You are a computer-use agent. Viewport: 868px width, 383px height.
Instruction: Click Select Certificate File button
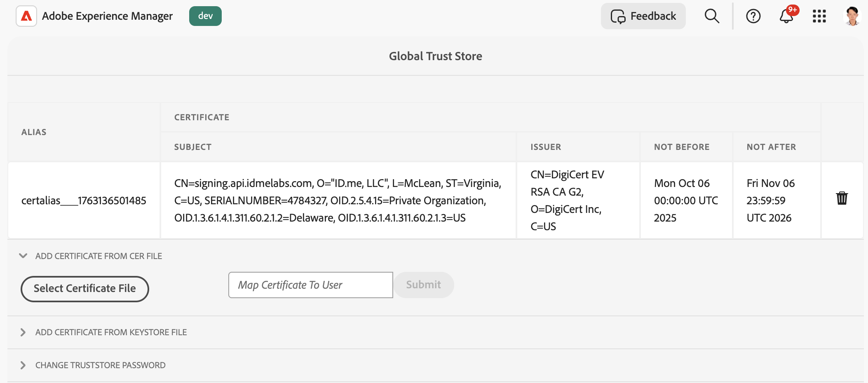point(84,289)
